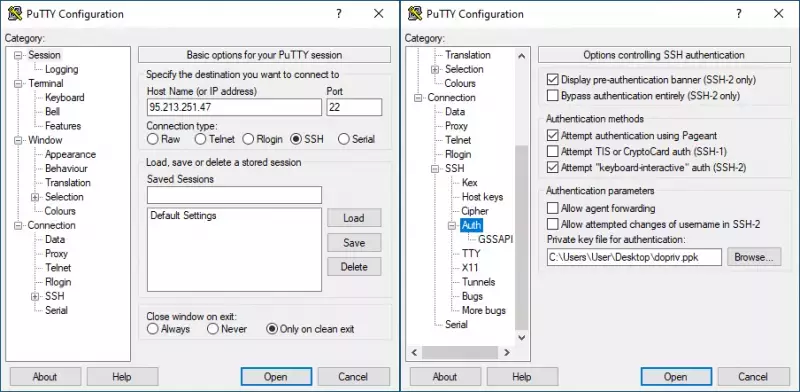800x392 pixels.
Task: Click About in the right PuTTY window
Action: tap(445, 377)
